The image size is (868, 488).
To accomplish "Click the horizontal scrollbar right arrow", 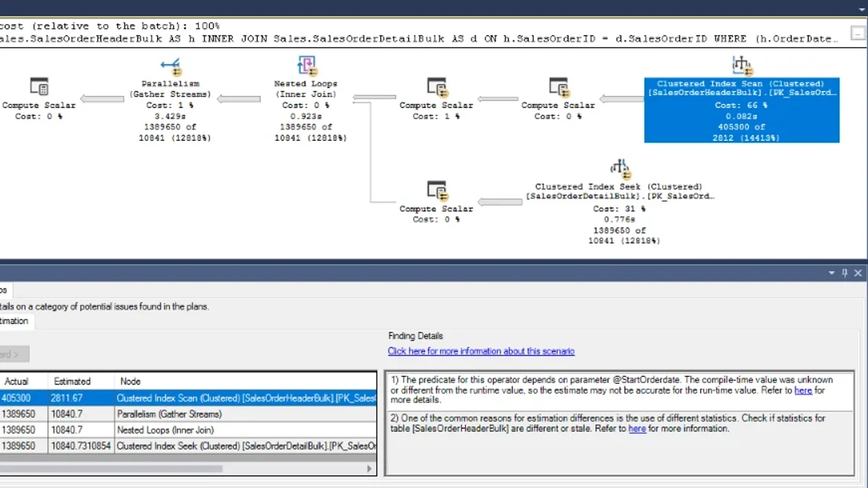I will [x=371, y=468].
